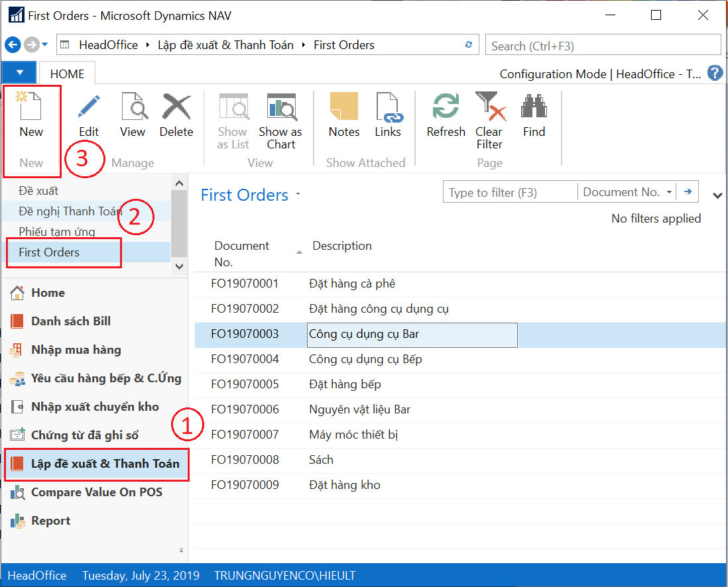This screenshot has width=728, height=587.
Task: Open attached Notes
Action: pyautogui.click(x=344, y=115)
